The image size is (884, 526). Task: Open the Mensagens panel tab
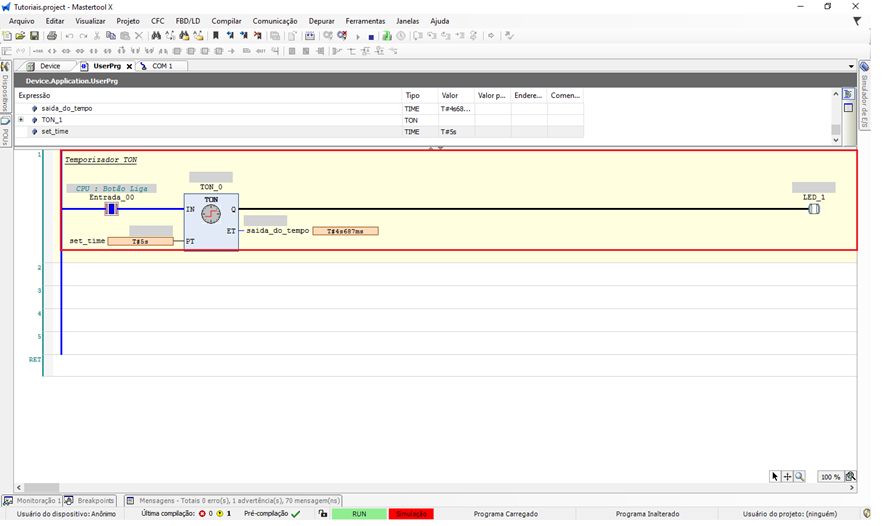click(233, 500)
